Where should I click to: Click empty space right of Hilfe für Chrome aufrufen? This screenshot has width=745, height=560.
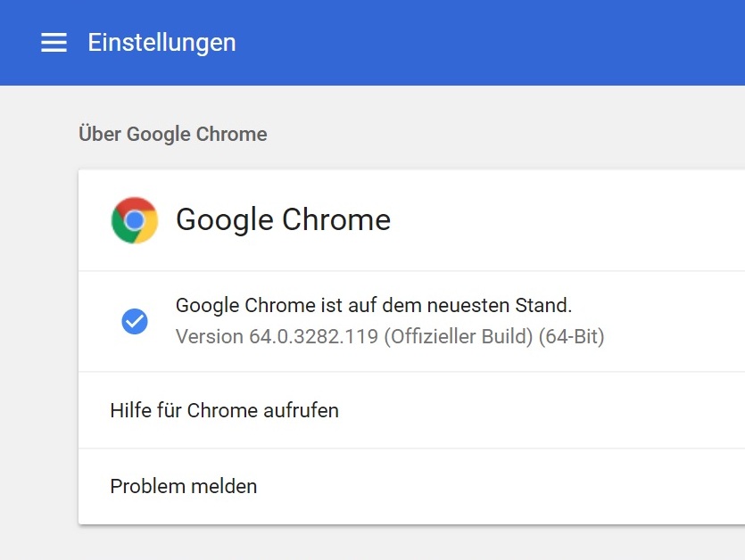[553, 410]
